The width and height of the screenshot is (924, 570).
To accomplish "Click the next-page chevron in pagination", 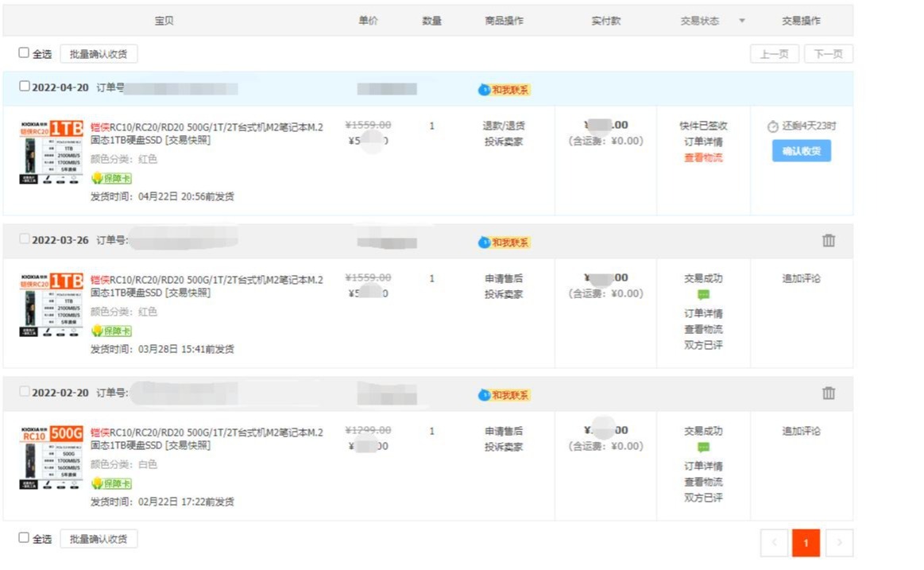I will coord(839,542).
